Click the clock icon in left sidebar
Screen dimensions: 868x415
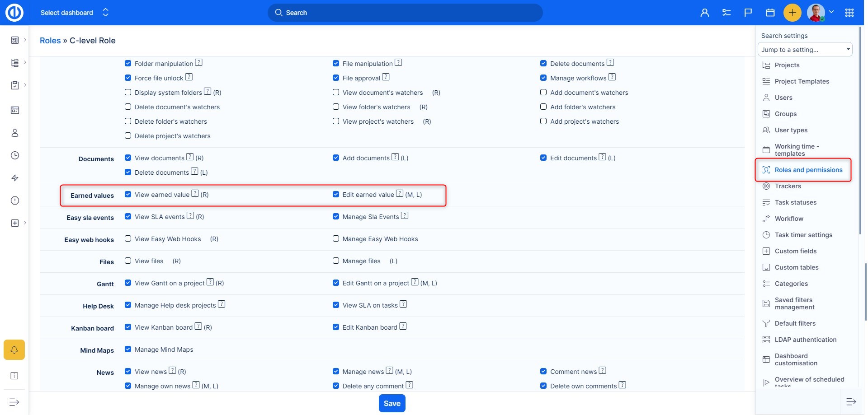(15, 155)
